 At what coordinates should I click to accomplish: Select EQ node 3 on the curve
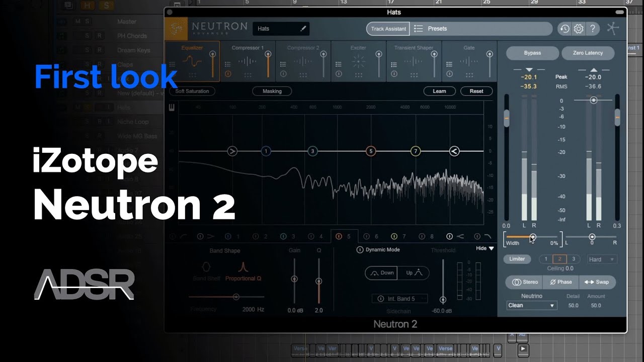(x=312, y=151)
